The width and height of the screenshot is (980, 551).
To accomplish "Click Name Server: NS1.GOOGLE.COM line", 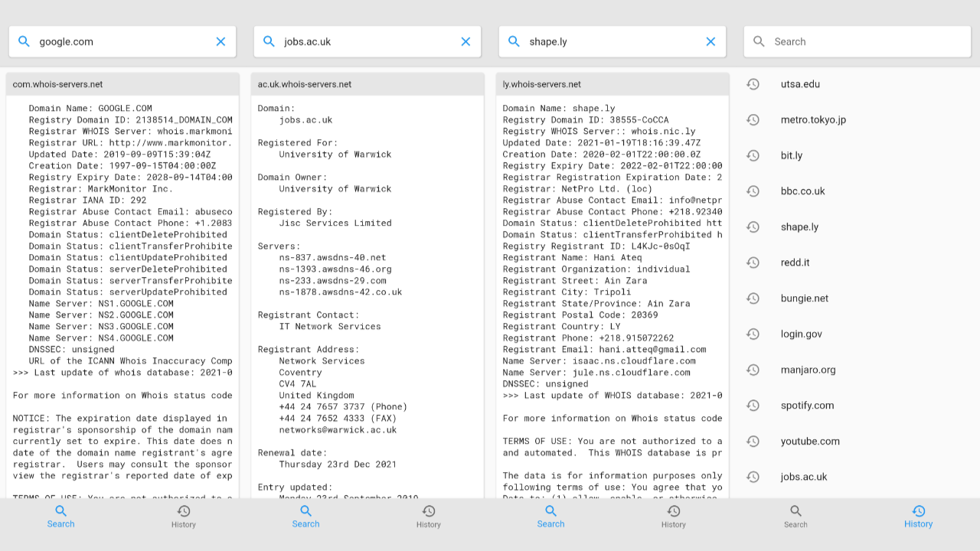I will tap(101, 303).
